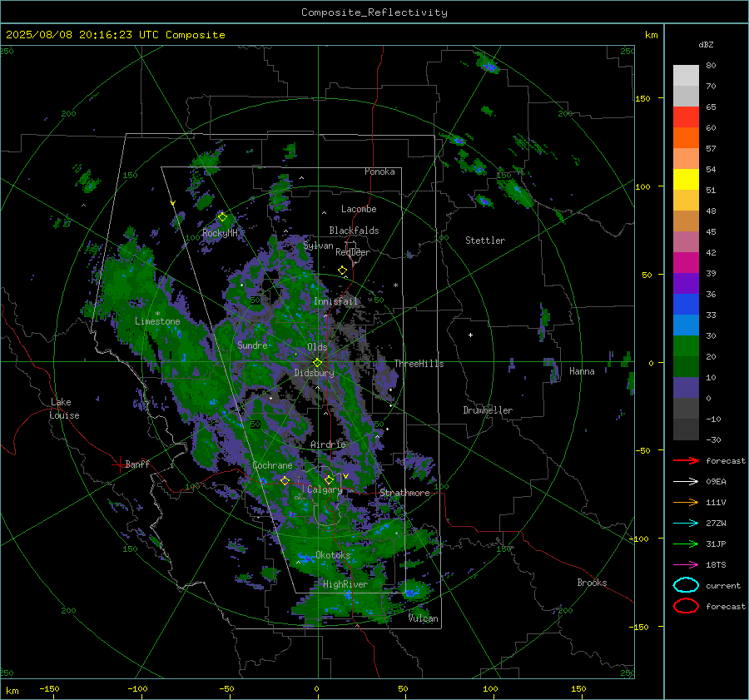Click the Limestone label on the map
The image size is (749, 700).
click(157, 321)
